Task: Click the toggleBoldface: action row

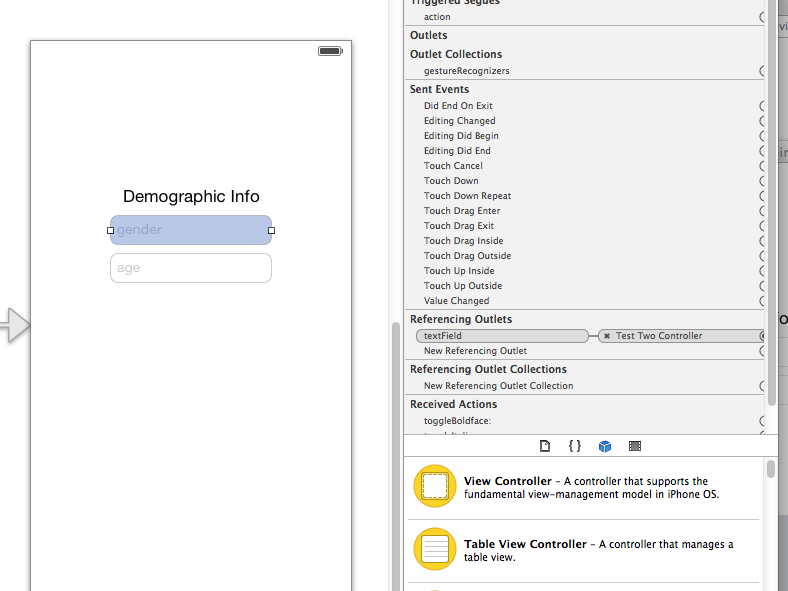Action: click(x=585, y=421)
